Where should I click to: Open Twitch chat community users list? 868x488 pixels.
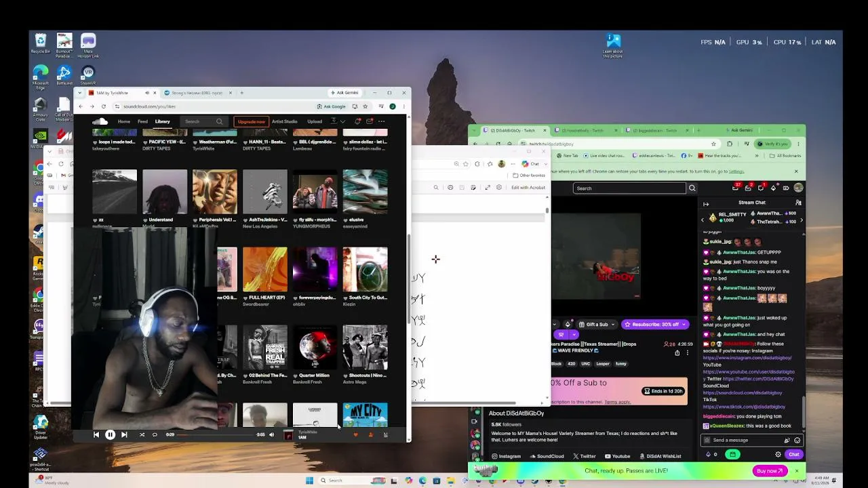(x=798, y=203)
